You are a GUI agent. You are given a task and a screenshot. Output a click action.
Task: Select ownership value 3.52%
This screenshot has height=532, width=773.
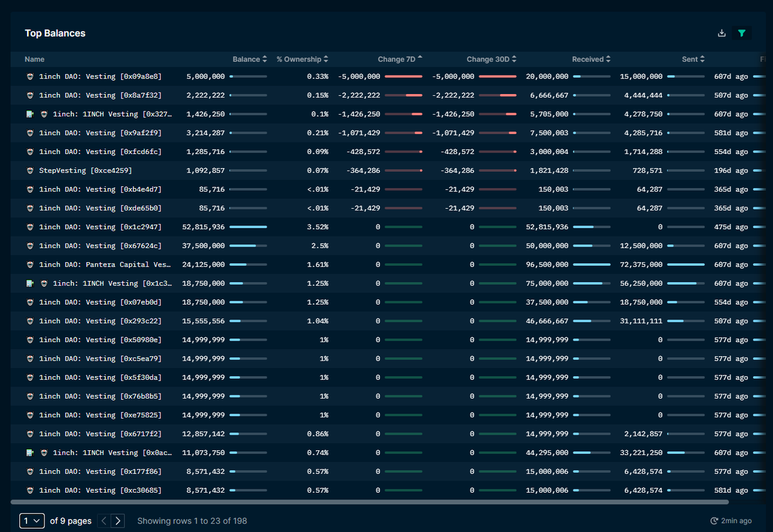point(317,227)
